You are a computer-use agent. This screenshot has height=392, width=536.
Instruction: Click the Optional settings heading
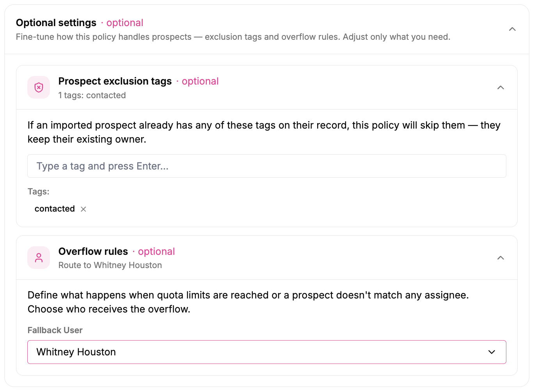pyautogui.click(x=56, y=23)
